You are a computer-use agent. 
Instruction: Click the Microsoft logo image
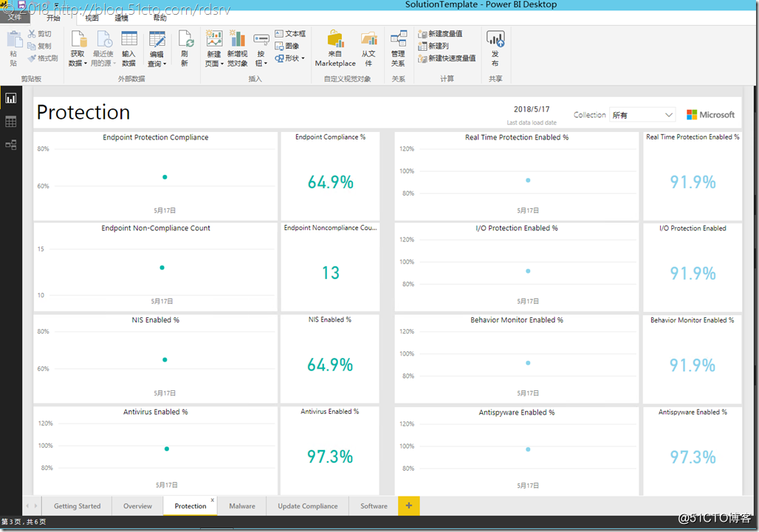click(x=710, y=114)
